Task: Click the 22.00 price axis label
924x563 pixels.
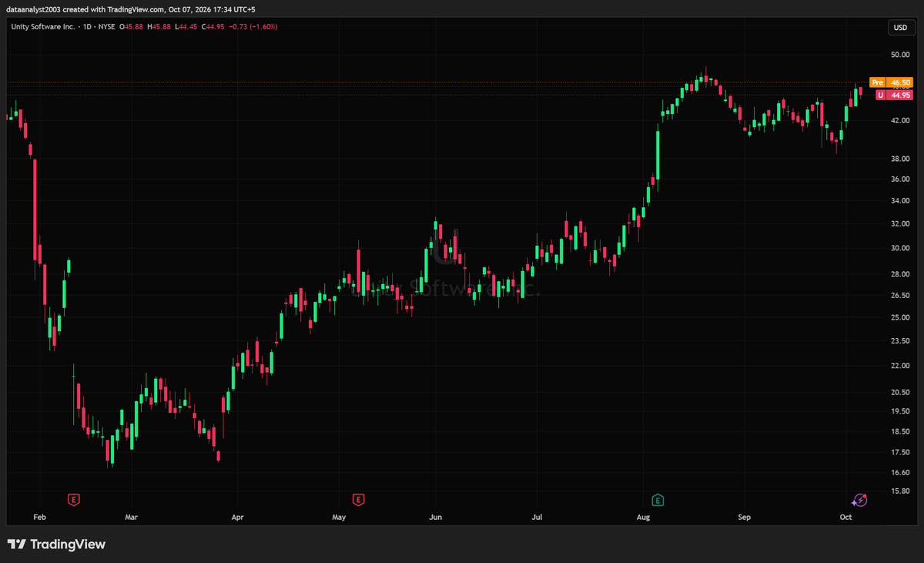Action: 900,366
